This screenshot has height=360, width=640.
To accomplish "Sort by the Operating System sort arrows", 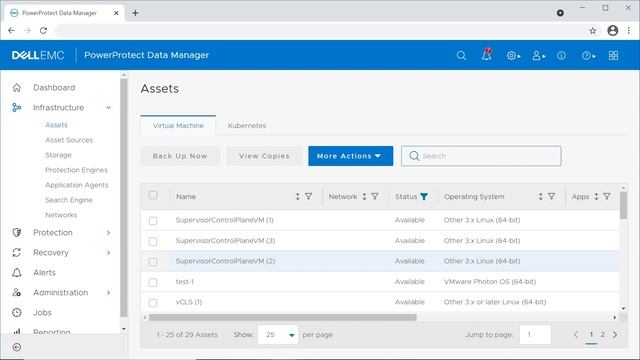I will pyautogui.click(x=540, y=196).
